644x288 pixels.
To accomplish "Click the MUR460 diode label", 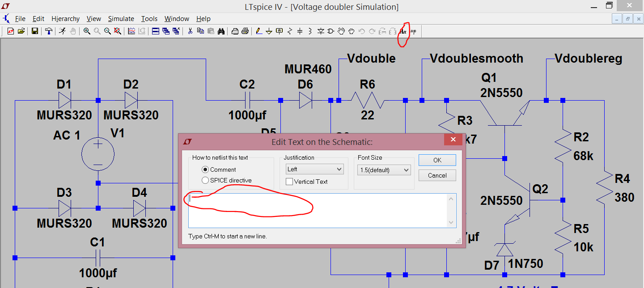I will (x=308, y=69).
